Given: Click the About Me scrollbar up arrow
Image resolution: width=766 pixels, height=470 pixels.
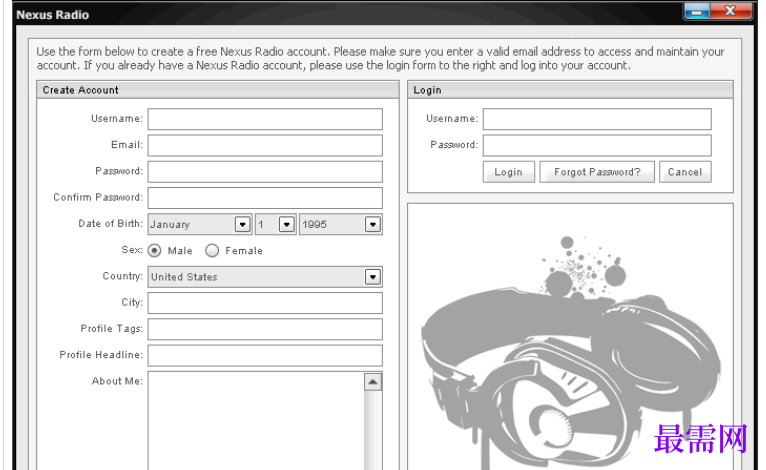Looking at the screenshot, I should [373, 382].
